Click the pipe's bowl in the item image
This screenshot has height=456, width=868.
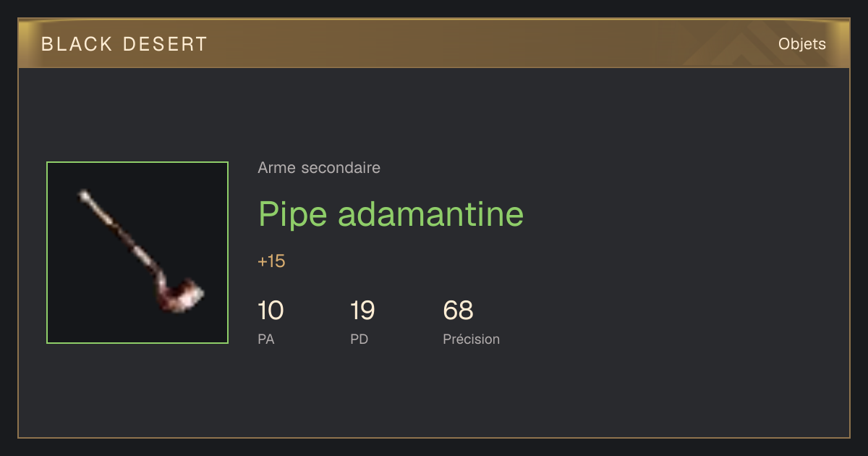tap(182, 296)
